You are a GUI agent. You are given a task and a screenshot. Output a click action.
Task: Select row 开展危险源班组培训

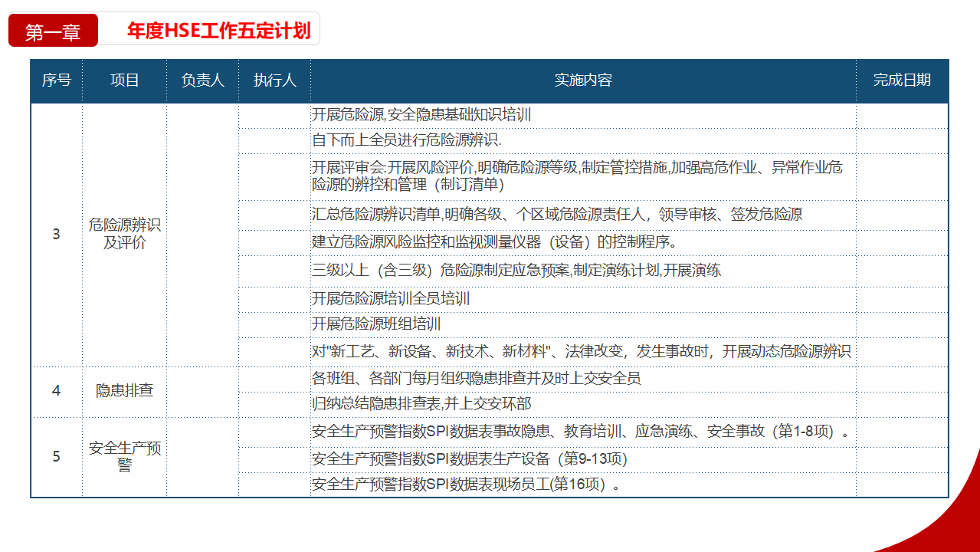pos(583,324)
